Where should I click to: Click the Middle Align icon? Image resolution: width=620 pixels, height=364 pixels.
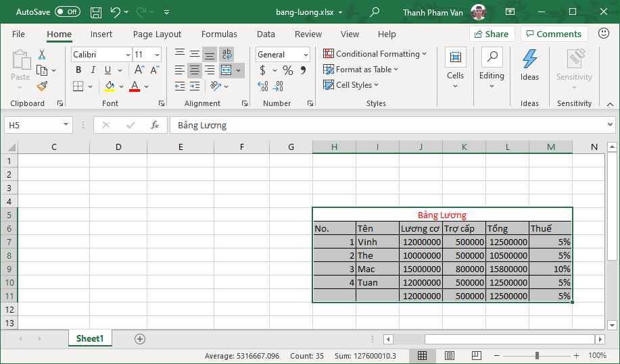pyautogui.click(x=195, y=54)
